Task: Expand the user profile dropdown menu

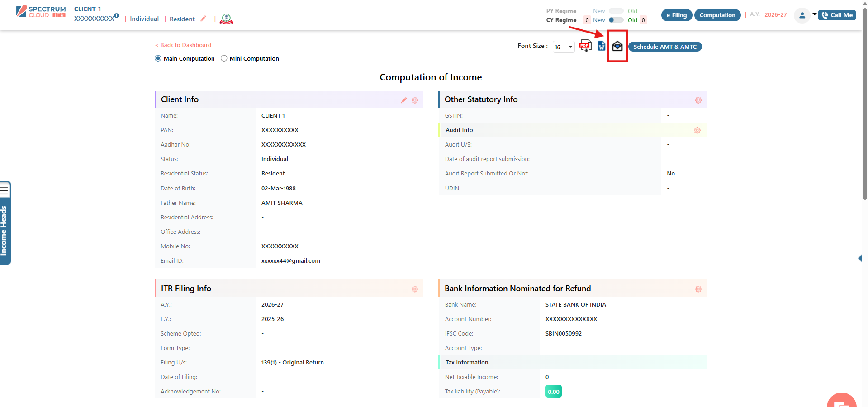Action: pyautogui.click(x=814, y=15)
